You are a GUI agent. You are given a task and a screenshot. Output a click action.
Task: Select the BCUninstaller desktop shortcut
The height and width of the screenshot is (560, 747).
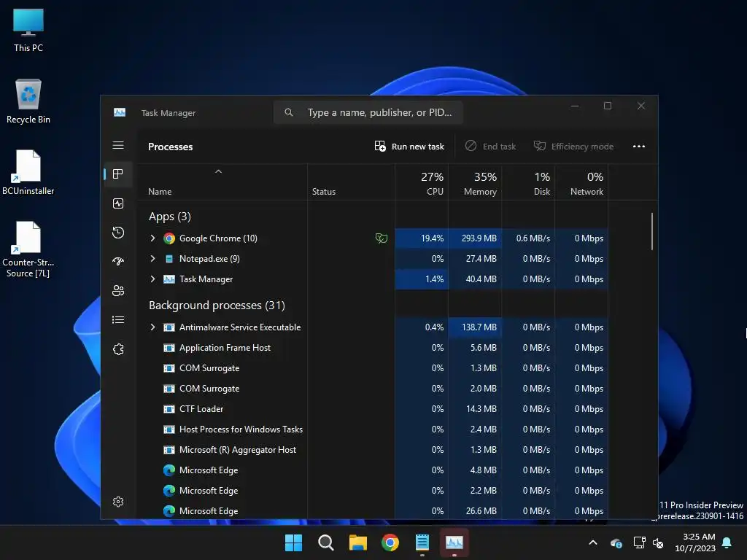point(28,172)
